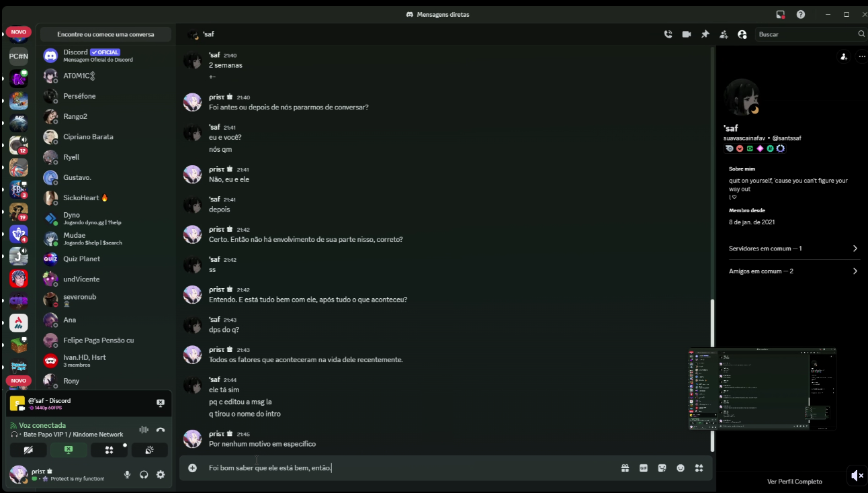Open SickoHeart direct message
The width and height of the screenshot is (868, 493).
[106, 197]
